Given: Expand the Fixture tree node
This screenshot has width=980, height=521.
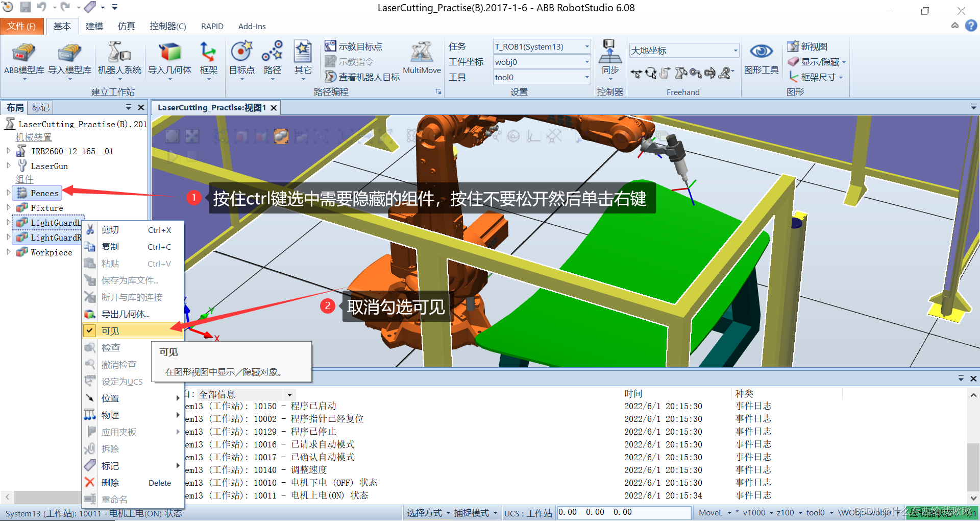Looking at the screenshot, I should (x=8, y=207).
